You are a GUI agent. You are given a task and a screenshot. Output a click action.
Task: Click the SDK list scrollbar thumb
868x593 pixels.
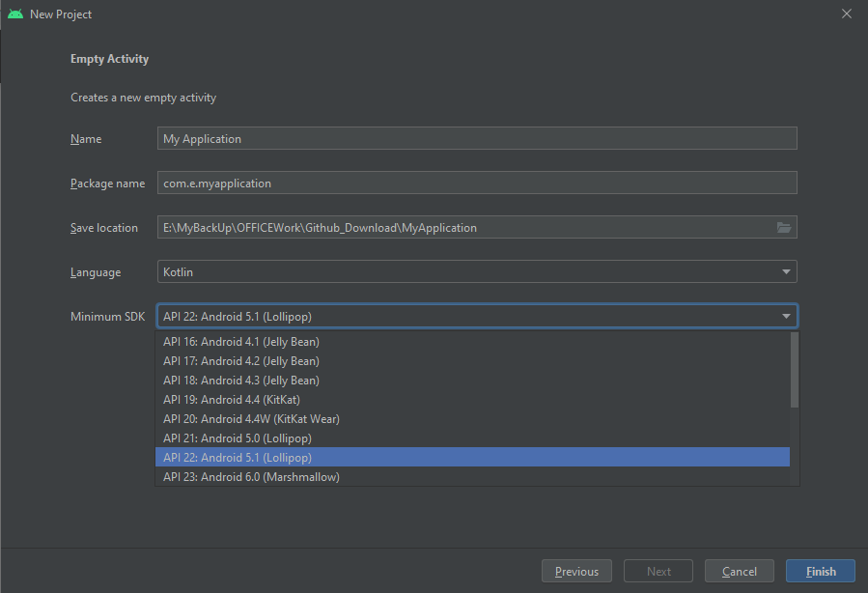tap(795, 370)
